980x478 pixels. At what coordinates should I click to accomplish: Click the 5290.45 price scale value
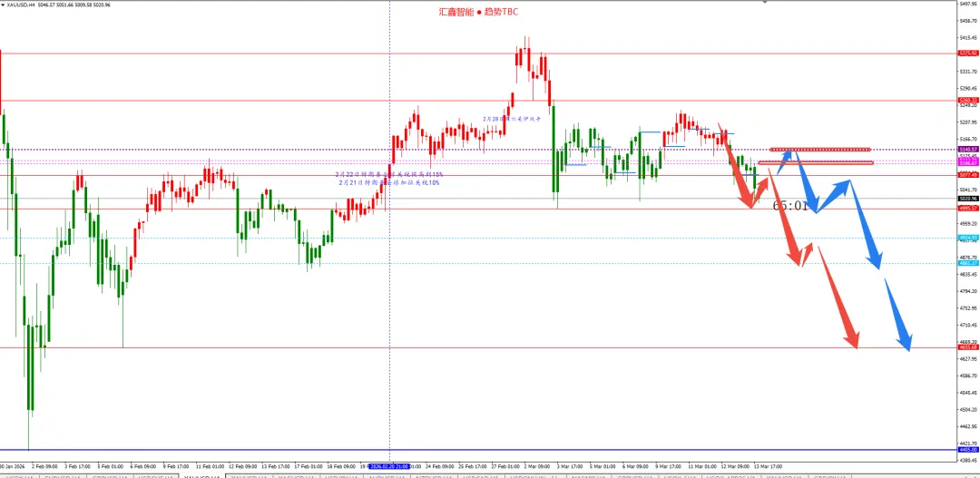[x=969, y=88]
